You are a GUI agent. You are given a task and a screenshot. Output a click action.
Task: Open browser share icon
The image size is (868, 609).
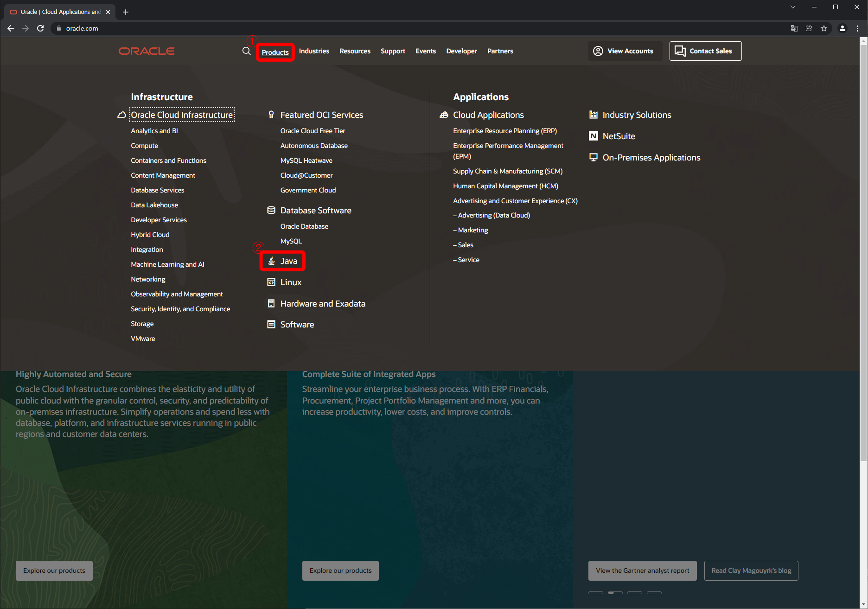809,28
